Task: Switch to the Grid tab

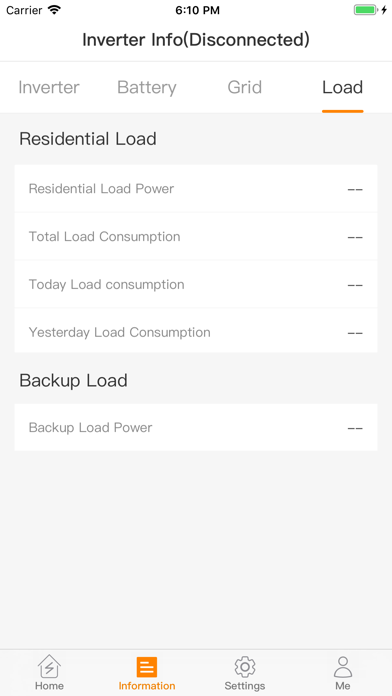Action: coord(245,87)
